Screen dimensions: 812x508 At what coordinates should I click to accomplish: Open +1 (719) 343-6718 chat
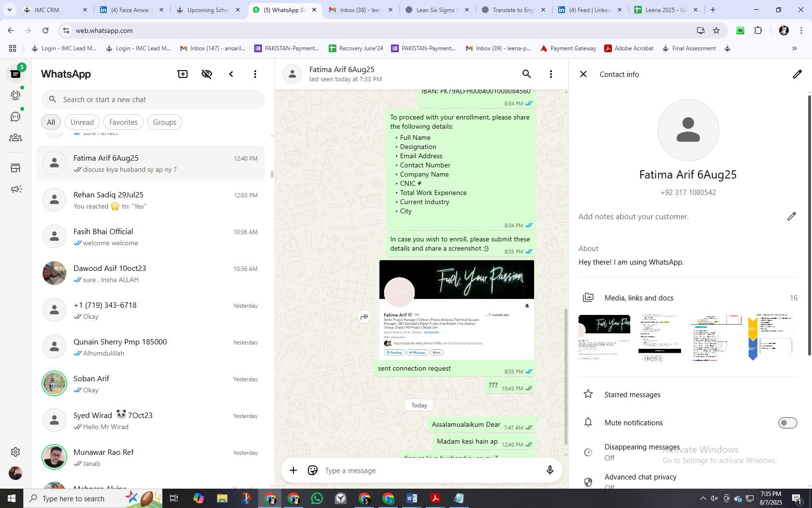[151, 310]
